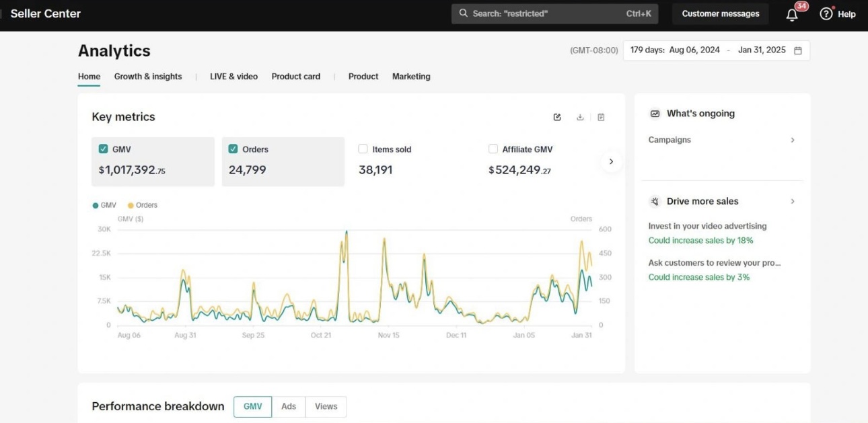Image resolution: width=868 pixels, height=423 pixels.
Task: Select the Ads performance breakdown button
Action: click(x=289, y=406)
